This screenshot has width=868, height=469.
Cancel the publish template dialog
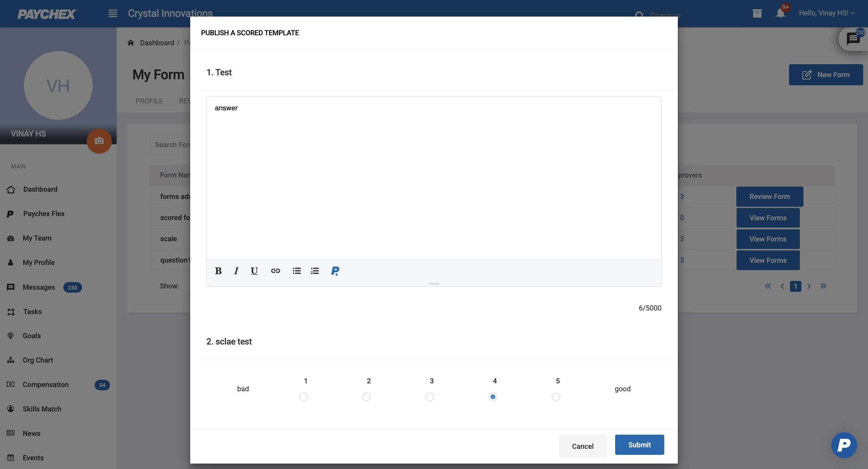[582, 446]
